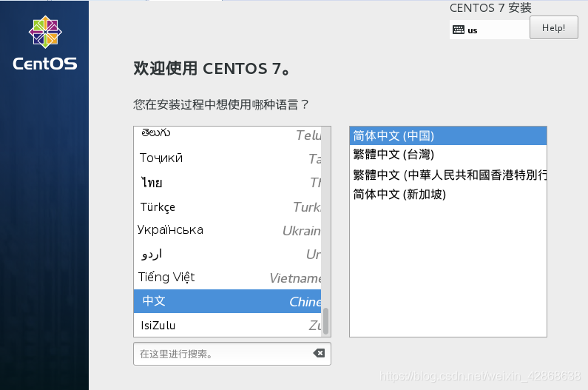Select the 中文 Chinese language row
Viewport: 588px width, 390px height.
click(x=227, y=301)
